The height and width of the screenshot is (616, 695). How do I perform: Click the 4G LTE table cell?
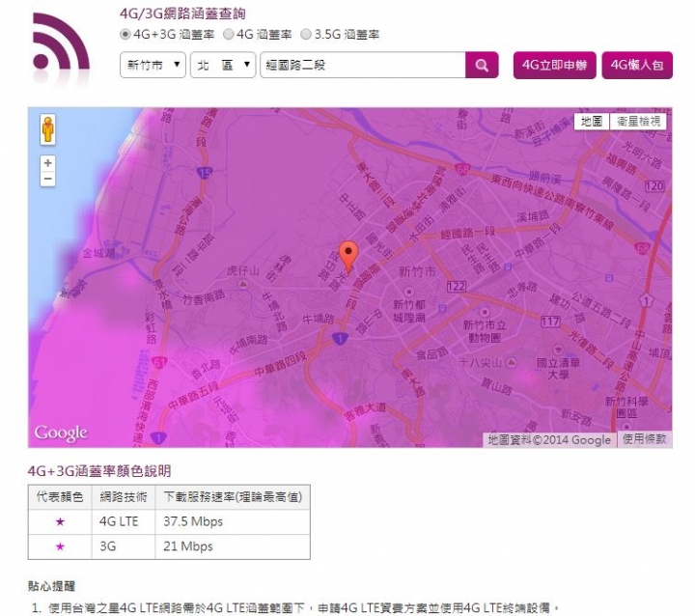point(124,521)
